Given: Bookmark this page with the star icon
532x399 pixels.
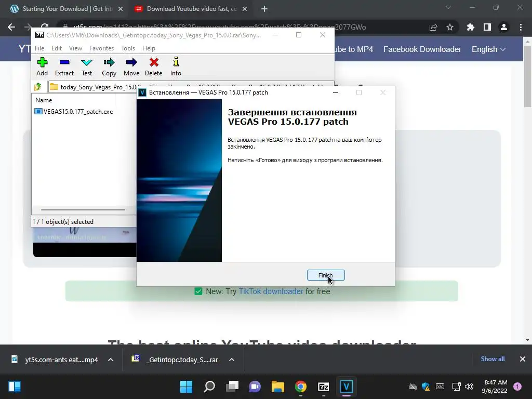Looking at the screenshot, I should pos(450,27).
